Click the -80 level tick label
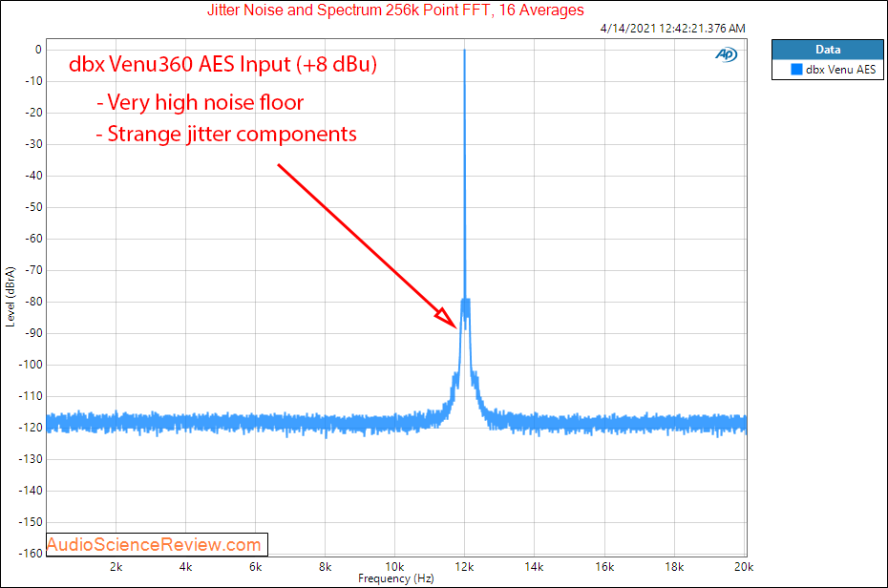 [x=33, y=302]
